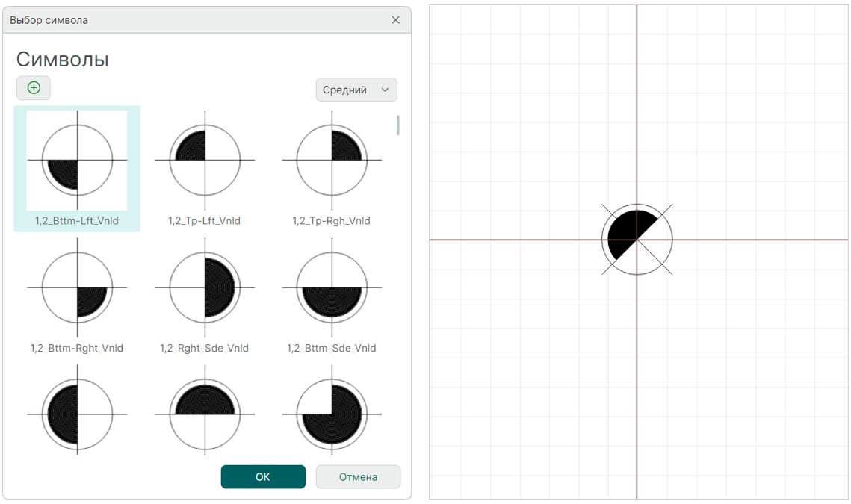Select the 1,2_Bttm-Lft_Vnld symbol thumbnail

(77, 160)
